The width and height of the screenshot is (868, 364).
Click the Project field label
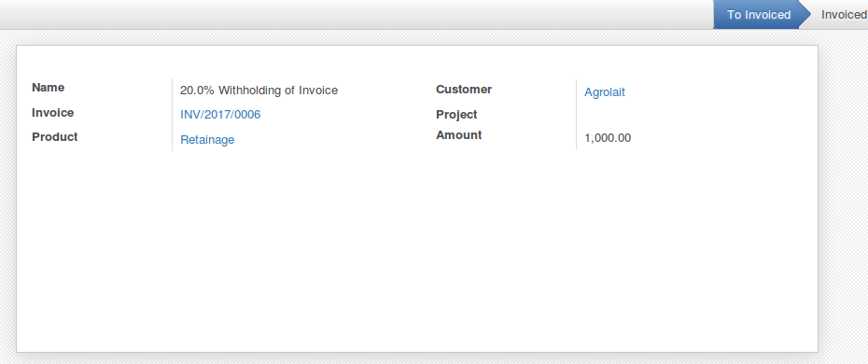click(x=456, y=115)
